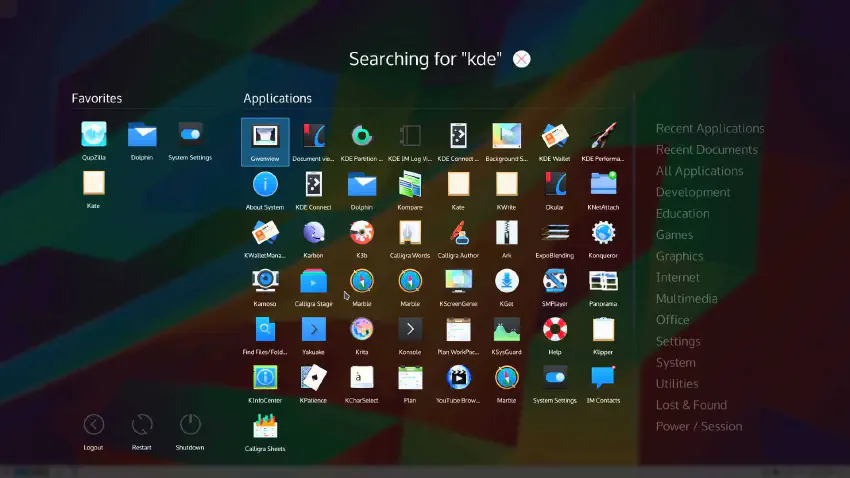This screenshot has height=478, width=850.
Task: Open the Games category
Action: point(674,235)
